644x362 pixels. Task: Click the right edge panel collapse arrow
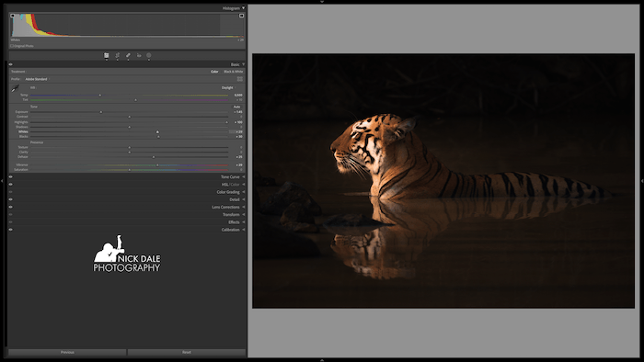[642, 180]
